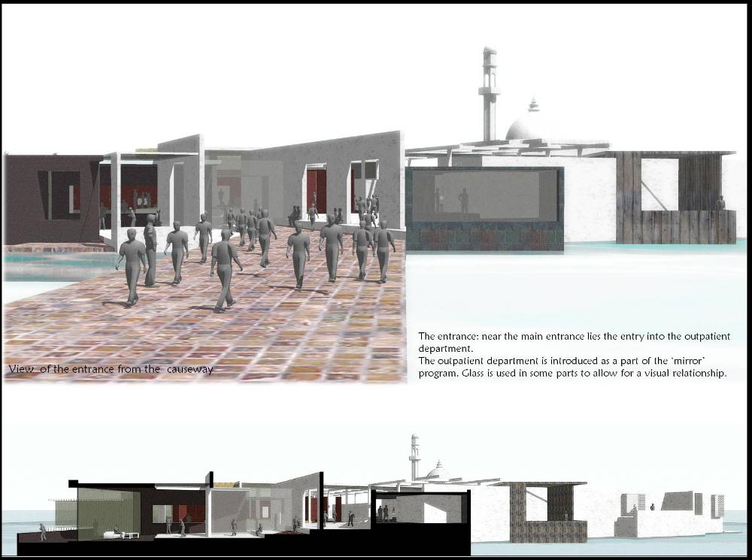752x560 pixels.
Task: Click the red doorway in the grey wall
Action: click(316, 189)
